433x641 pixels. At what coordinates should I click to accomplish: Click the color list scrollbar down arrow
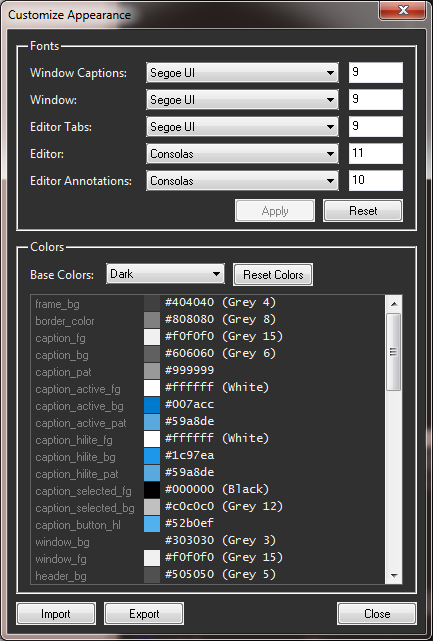point(394,576)
